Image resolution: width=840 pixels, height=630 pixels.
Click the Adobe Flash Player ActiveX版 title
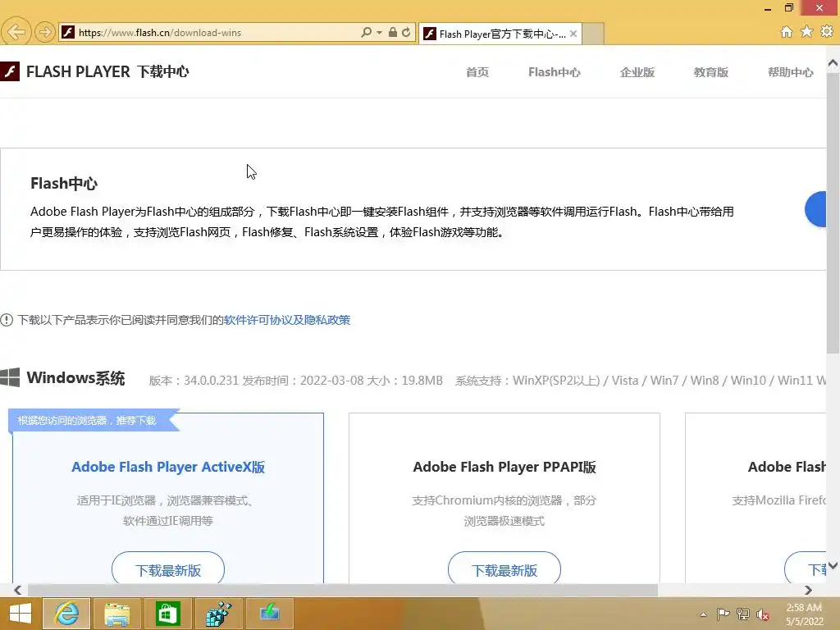click(168, 467)
